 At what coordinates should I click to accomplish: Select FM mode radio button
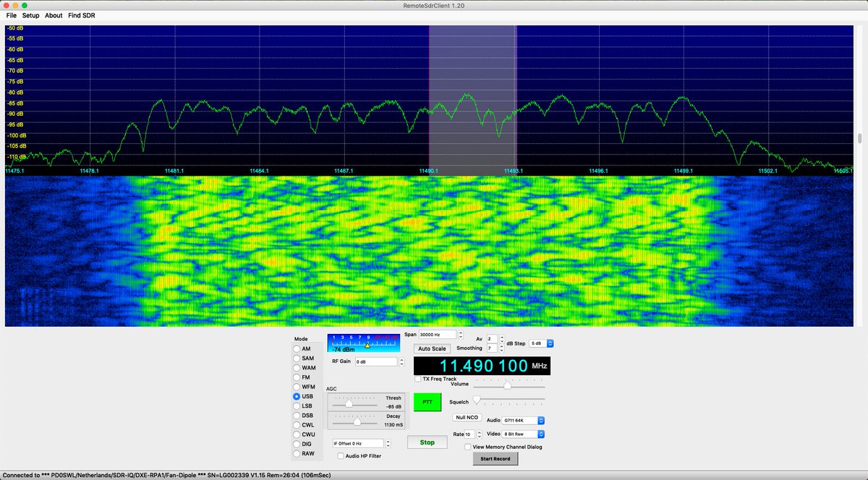[x=297, y=377]
